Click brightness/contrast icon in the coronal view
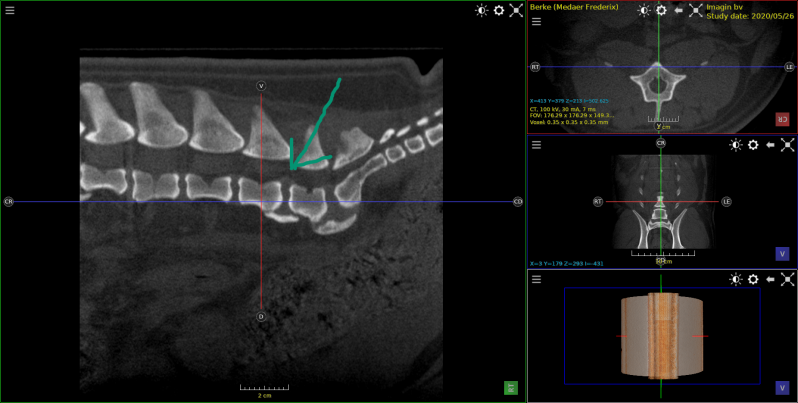Screen dimensions: 798x403 point(736,145)
